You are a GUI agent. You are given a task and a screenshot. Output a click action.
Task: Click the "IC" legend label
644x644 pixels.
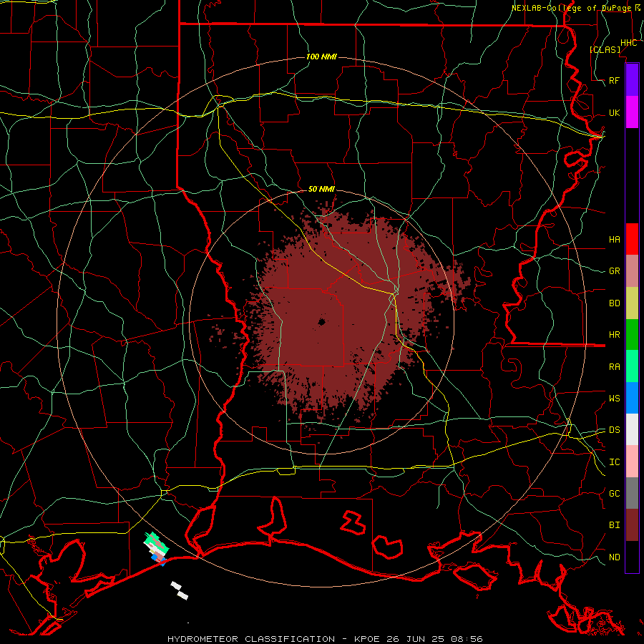pyautogui.click(x=614, y=462)
